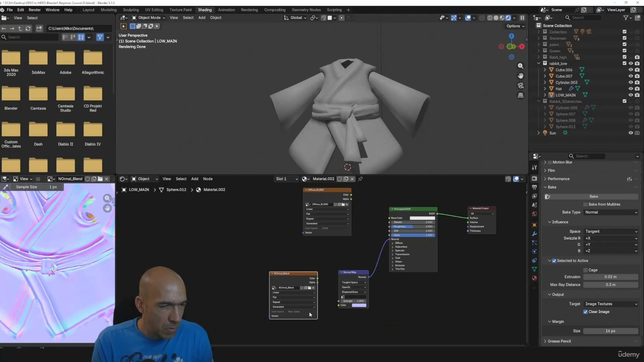Uncheck the Selected to Active checkbox

554,261
